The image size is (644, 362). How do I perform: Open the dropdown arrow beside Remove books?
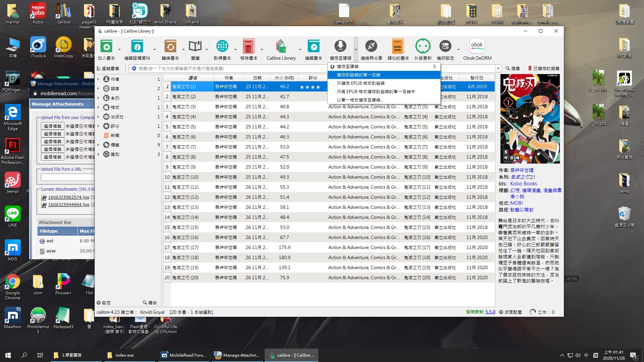[262, 50]
